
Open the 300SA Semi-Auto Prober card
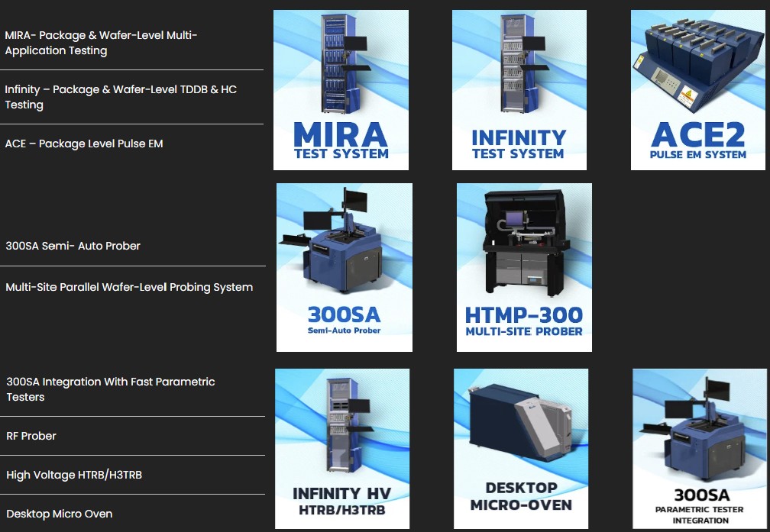point(344,267)
